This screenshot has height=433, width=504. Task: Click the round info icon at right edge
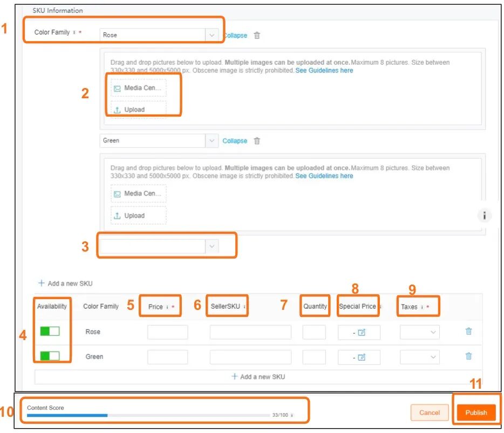[x=484, y=215]
